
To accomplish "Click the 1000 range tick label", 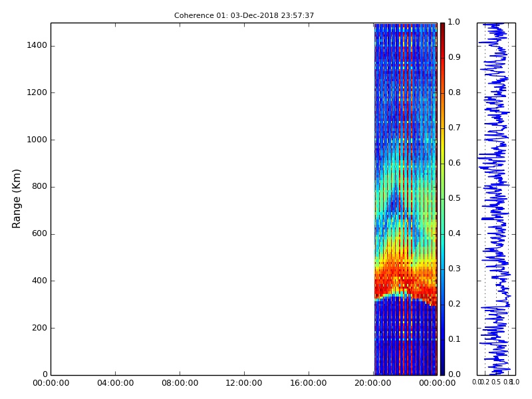I will click(37, 140).
